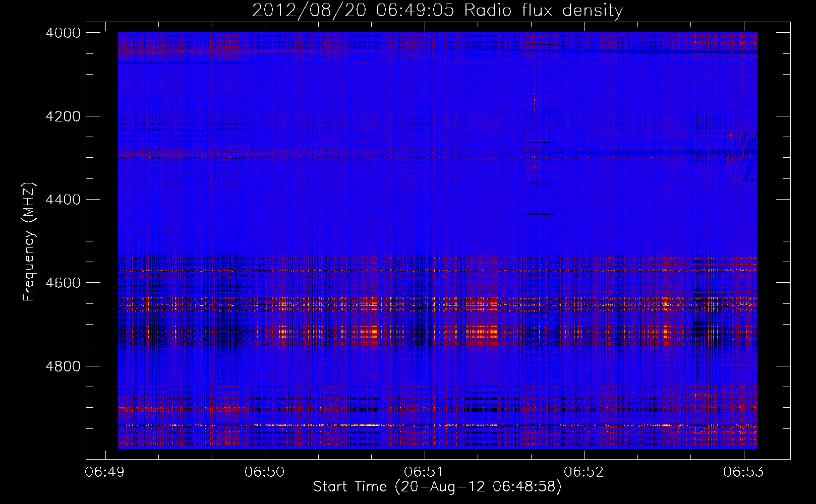Select the 4000 frequency tick label
Image resolution: width=816 pixels, height=504 pixels.
tap(63, 33)
